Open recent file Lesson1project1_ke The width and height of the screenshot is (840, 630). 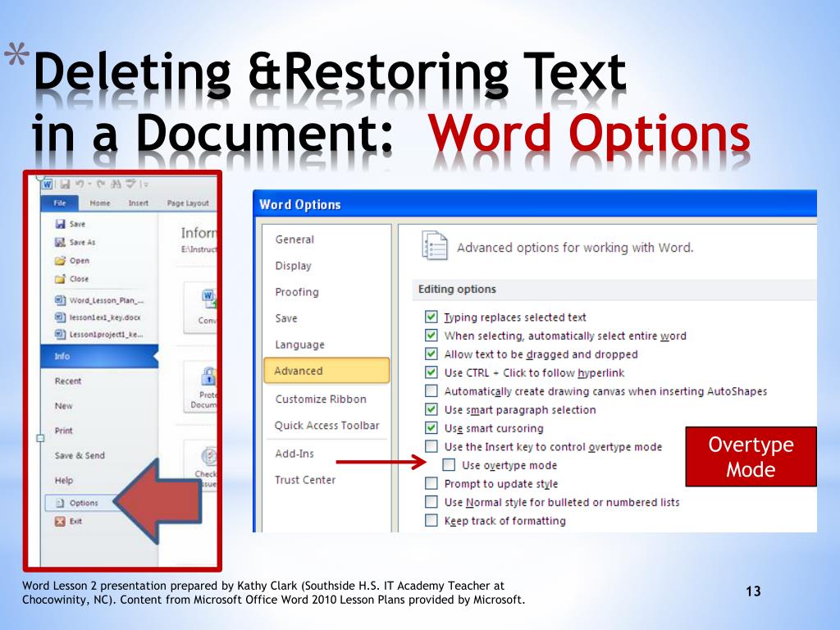point(99,335)
